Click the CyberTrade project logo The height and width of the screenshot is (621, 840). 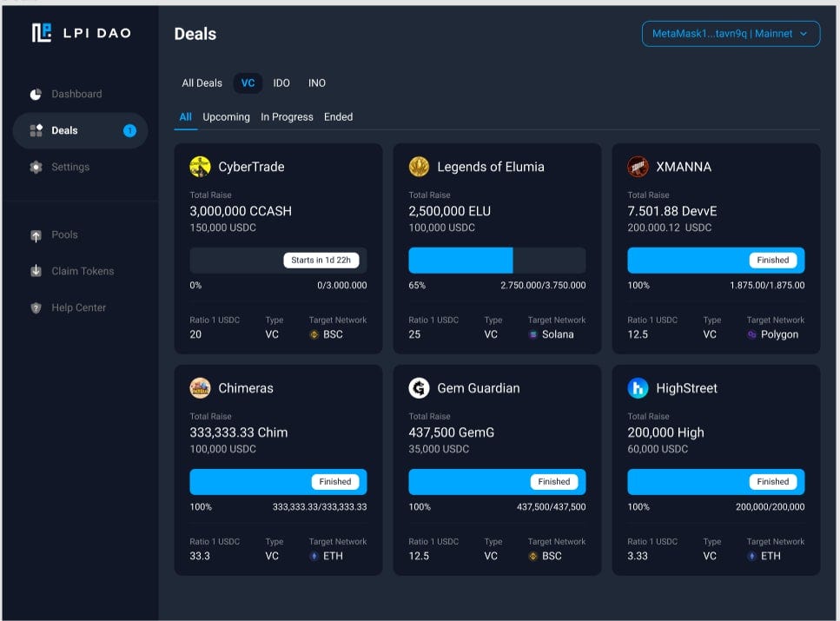click(201, 167)
